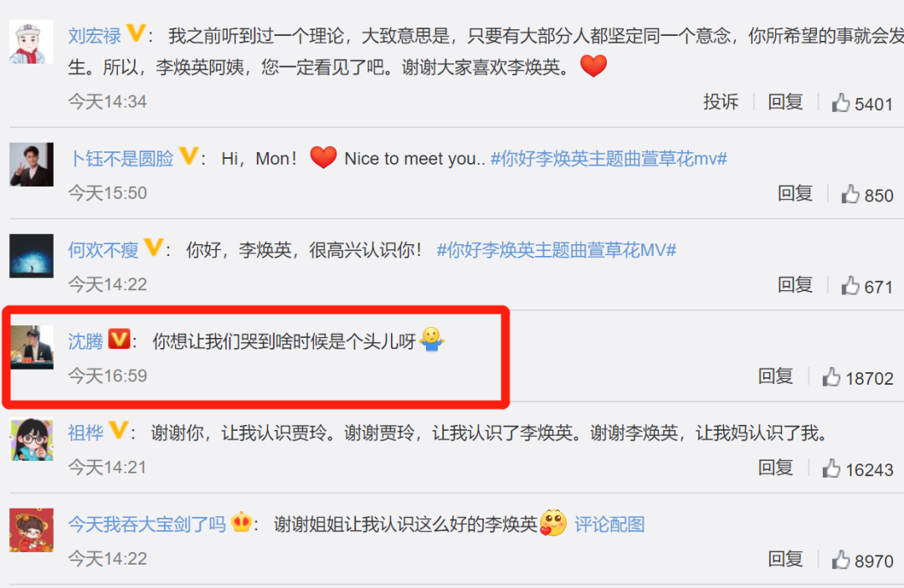The image size is (904, 588).
Task: Open username 今天我吞大宝剑了吗
Action: click(x=147, y=524)
